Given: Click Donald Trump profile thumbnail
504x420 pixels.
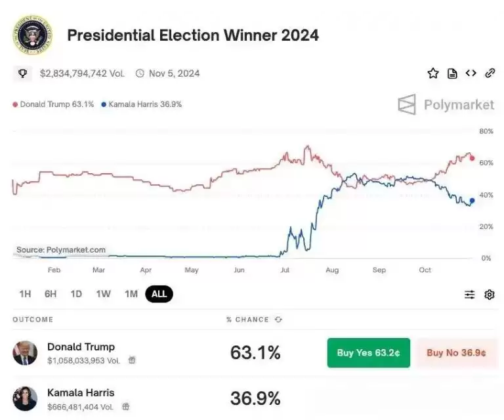Looking at the screenshot, I should pos(25,353).
